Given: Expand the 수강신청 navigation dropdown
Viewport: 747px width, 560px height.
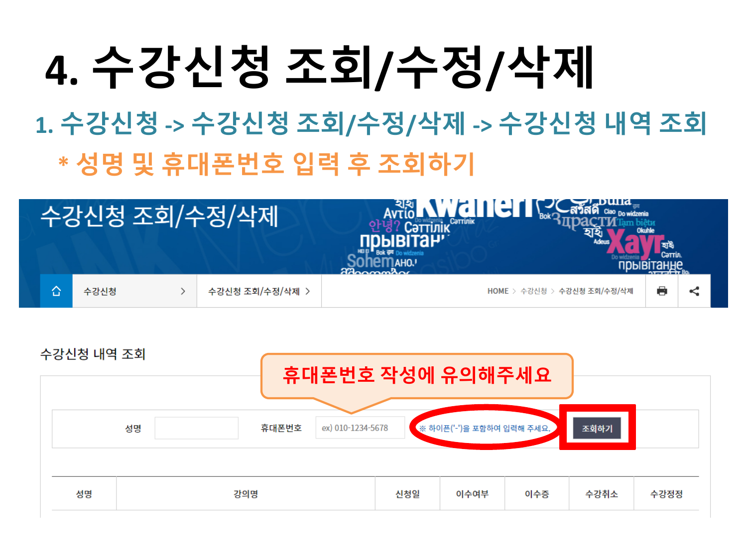Looking at the screenshot, I should (x=134, y=291).
